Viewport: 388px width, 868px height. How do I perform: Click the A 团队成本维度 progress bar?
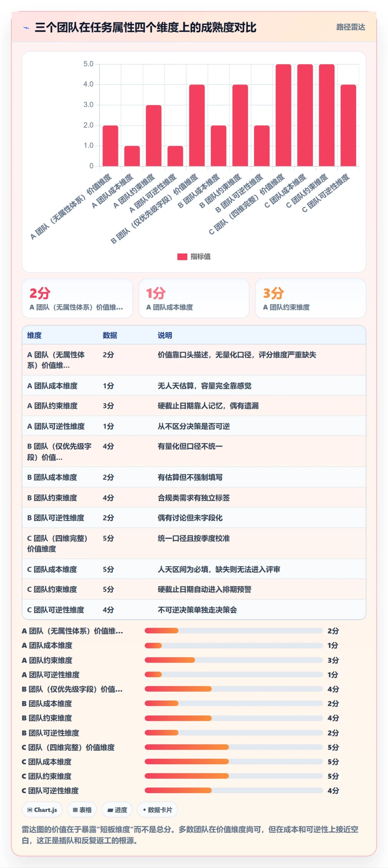[x=233, y=646]
